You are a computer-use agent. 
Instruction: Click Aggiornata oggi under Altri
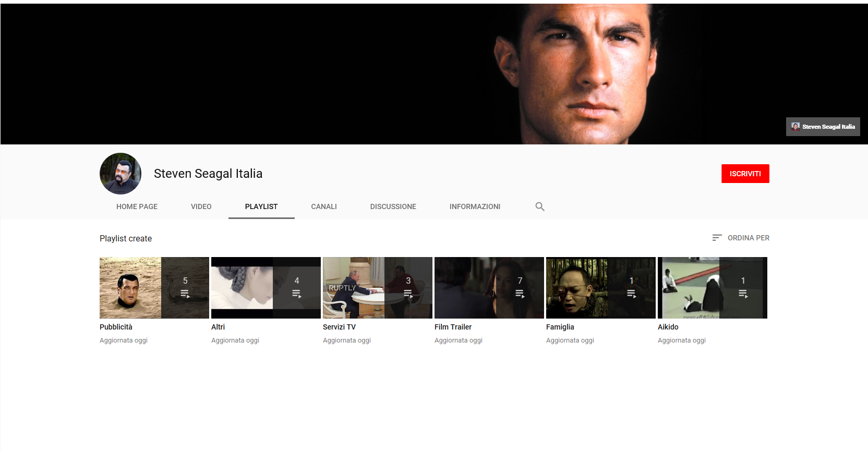point(235,340)
